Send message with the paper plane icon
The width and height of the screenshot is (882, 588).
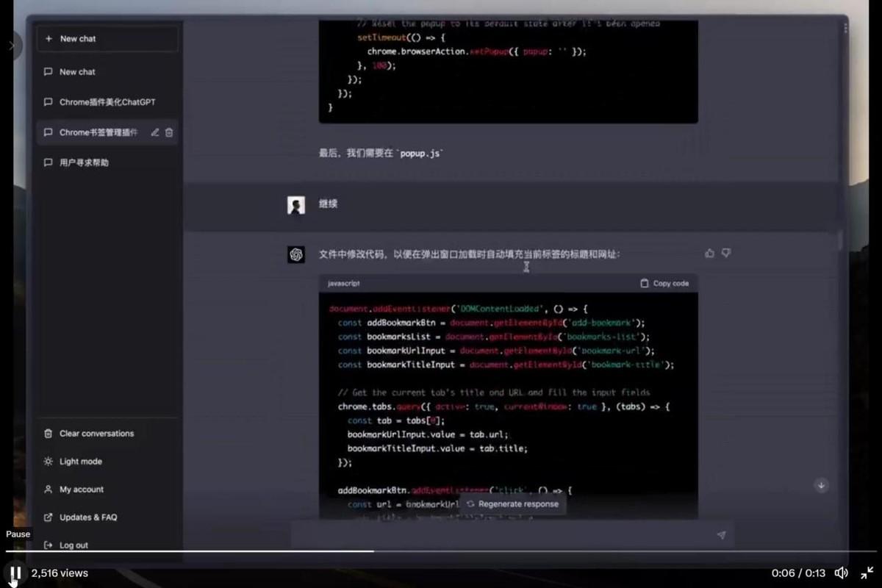pos(721,535)
